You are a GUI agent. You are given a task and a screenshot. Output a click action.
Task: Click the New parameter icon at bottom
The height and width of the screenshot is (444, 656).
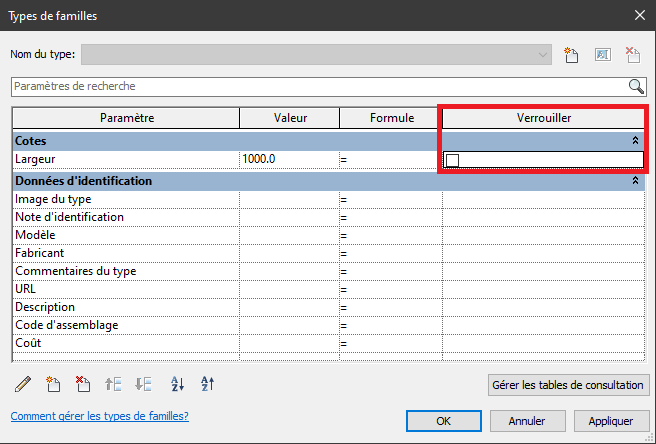coord(54,384)
